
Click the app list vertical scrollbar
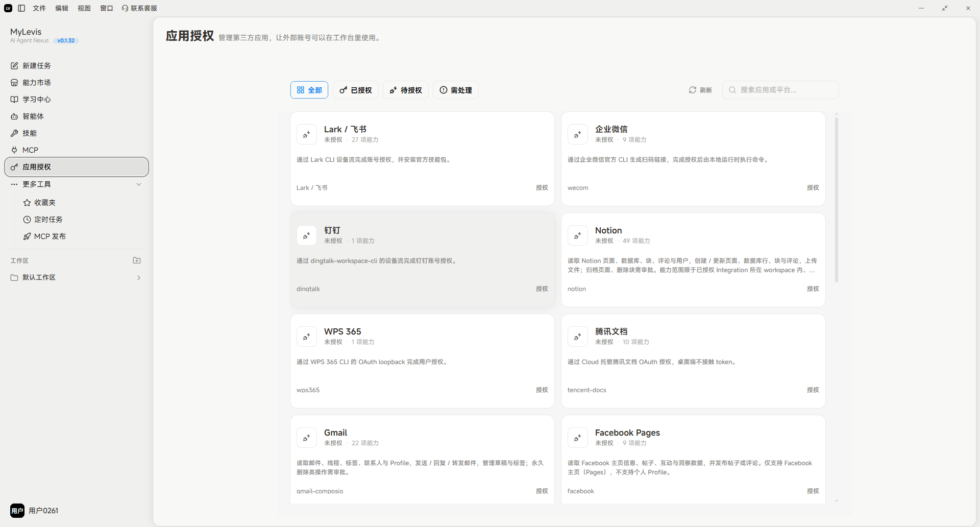837,200
